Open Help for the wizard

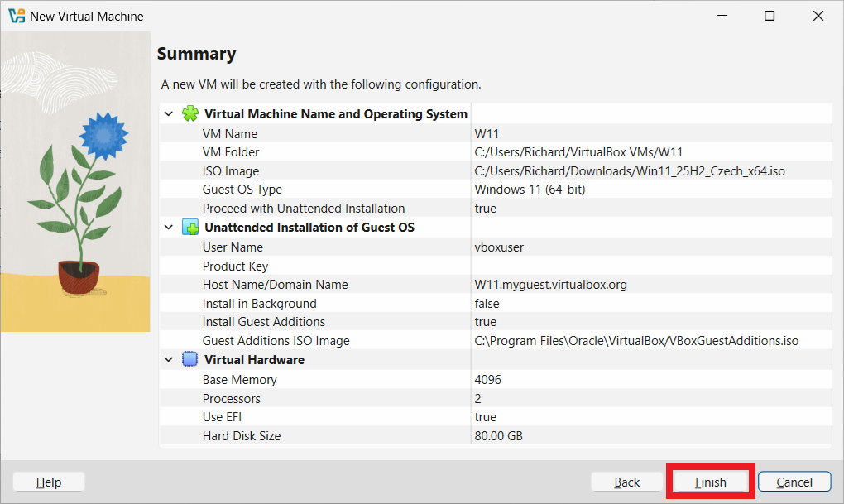pos(49,482)
